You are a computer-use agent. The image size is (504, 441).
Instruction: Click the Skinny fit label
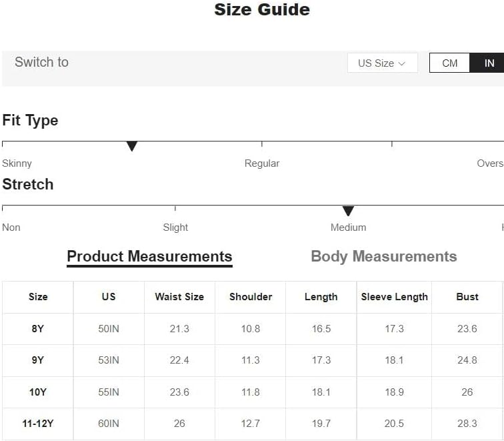coord(17,163)
